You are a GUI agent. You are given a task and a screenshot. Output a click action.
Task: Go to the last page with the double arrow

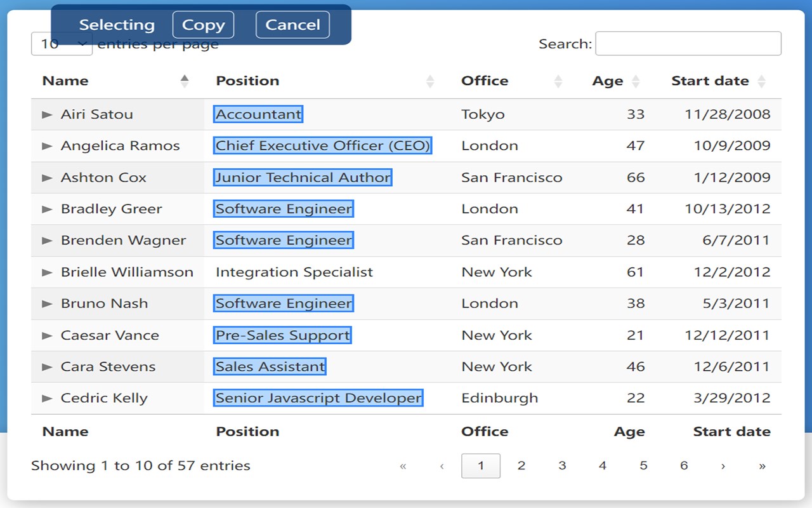[x=762, y=466]
